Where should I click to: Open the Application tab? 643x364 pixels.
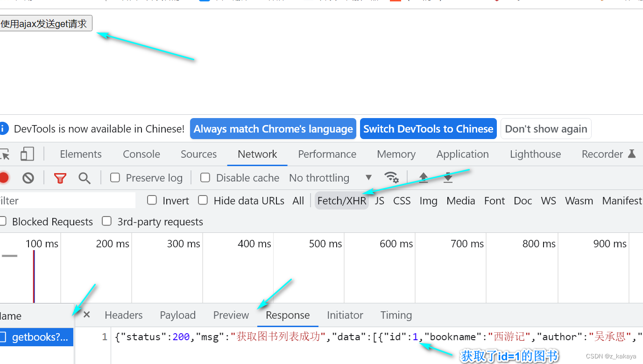[x=463, y=154]
